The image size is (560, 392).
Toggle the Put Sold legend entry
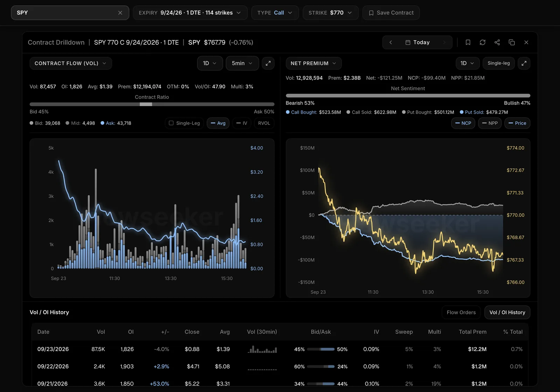[484, 112]
